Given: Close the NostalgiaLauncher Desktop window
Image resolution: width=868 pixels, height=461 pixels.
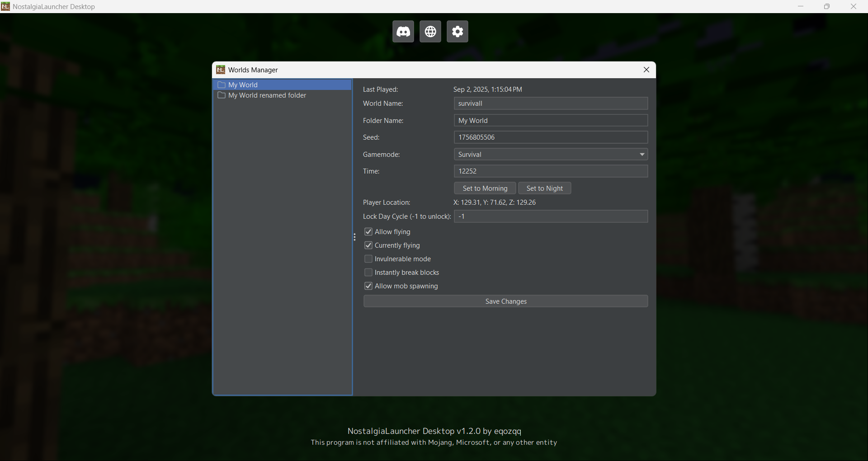Looking at the screenshot, I should point(854,6).
